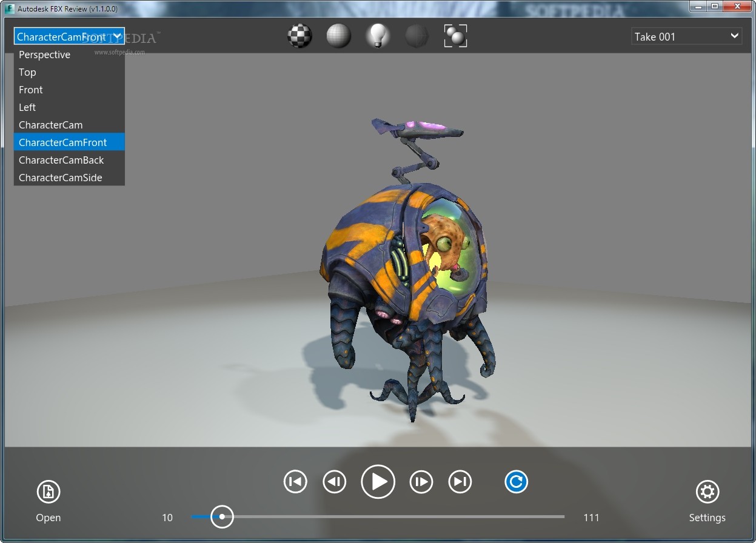756x543 pixels.
Task: Jump to the last frame
Action: 460,482
